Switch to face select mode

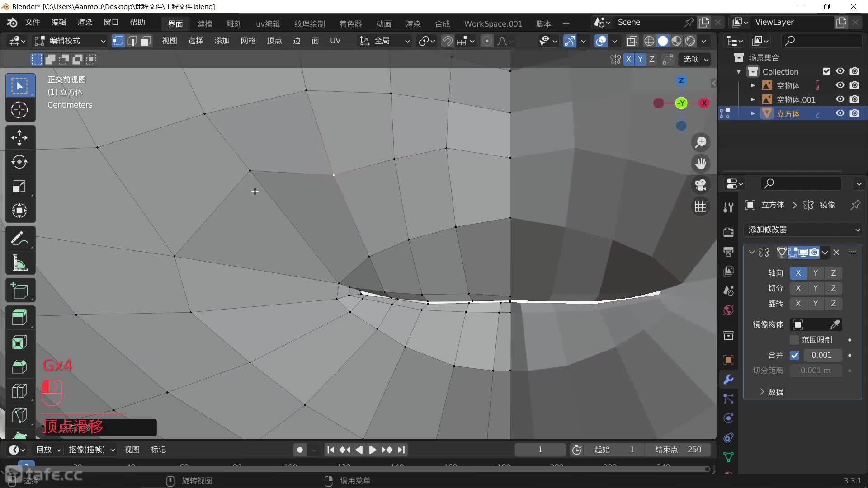146,41
